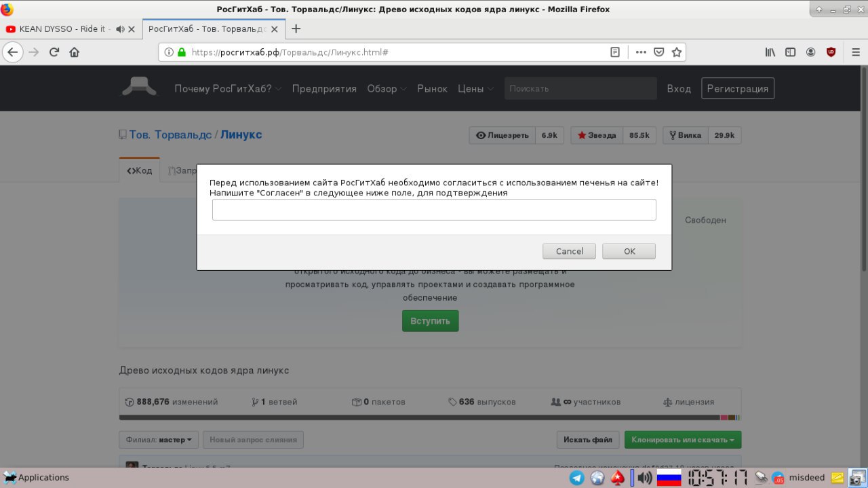Click the Поискать search field
868x488 pixels.
point(580,88)
